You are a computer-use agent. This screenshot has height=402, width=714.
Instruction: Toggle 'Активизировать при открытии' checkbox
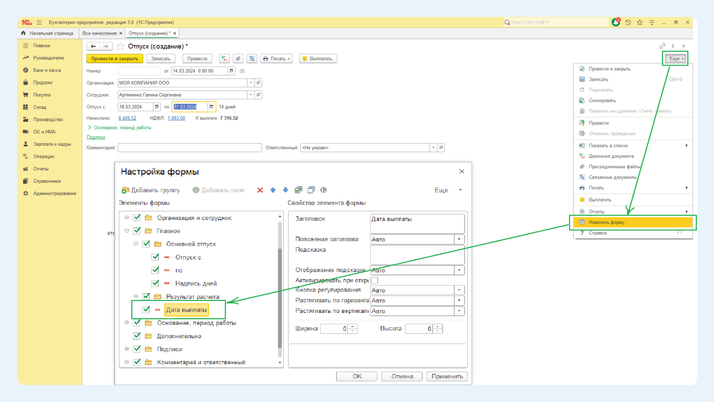click(374, 280)
